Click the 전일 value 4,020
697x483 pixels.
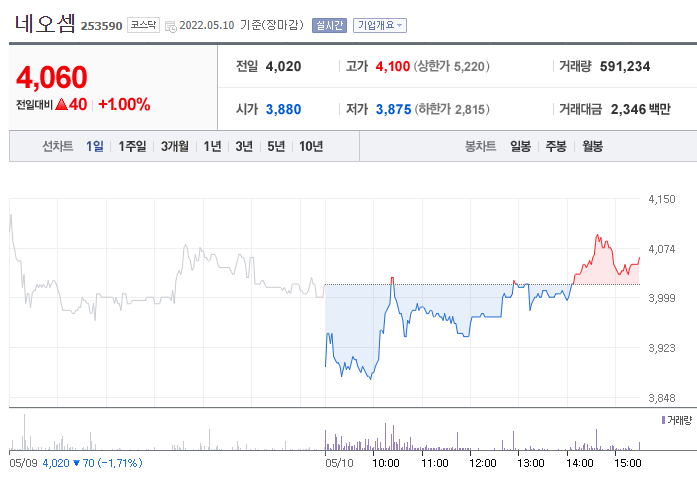tap(283, 67)
